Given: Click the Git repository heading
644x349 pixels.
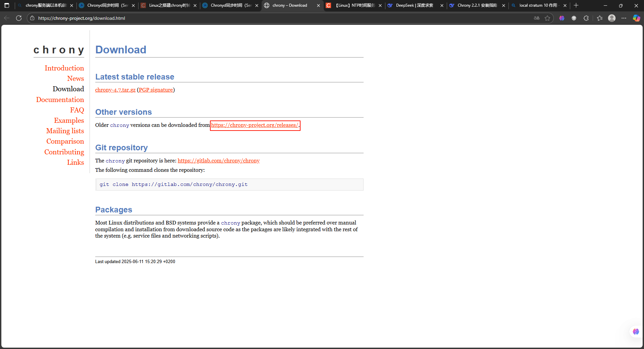Looking at the screenshot, I should click(121, 148).
